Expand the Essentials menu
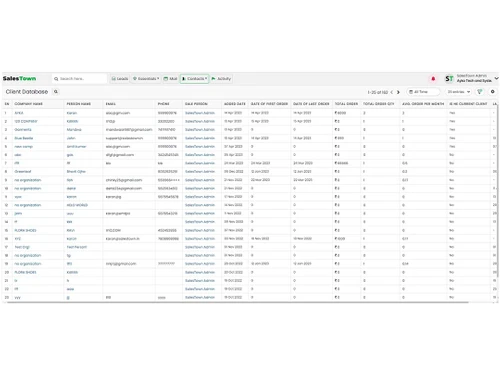This screenshot has width=500, height=375. pos(146,79)
